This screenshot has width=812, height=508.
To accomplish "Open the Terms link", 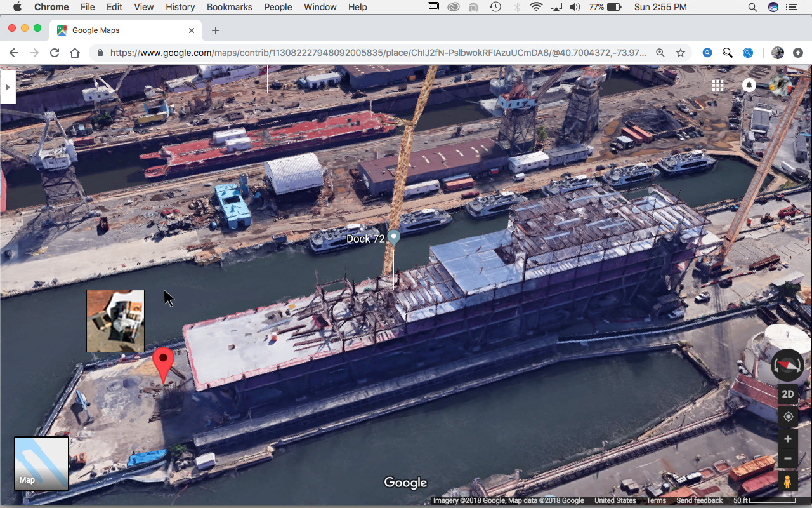I will click(x=656, y=500).
